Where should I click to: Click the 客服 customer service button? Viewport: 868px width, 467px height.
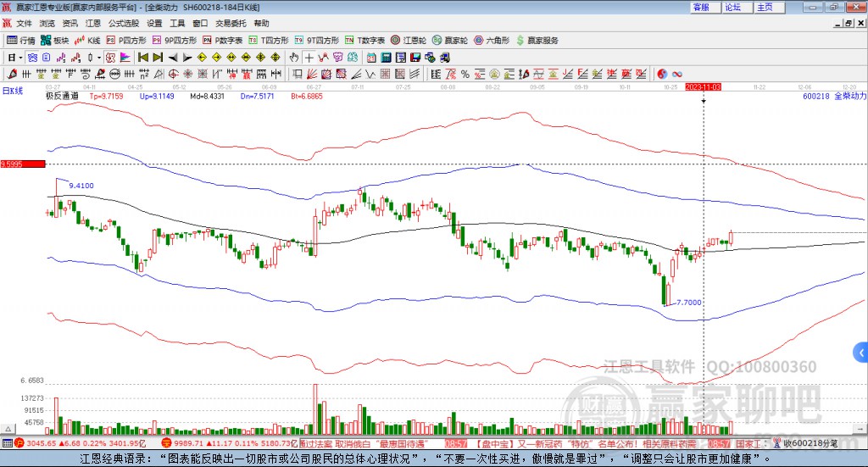pyautogui.click(x=701, y=7)
